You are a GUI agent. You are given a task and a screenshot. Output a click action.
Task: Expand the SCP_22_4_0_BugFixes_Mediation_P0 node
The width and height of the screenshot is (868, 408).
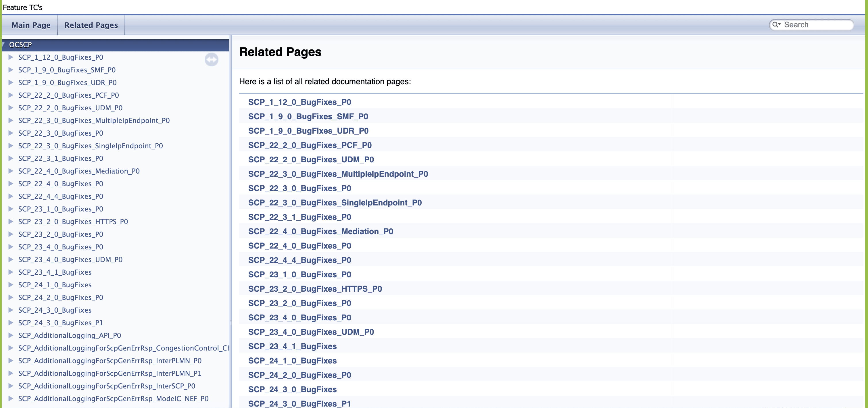point(11,171)
